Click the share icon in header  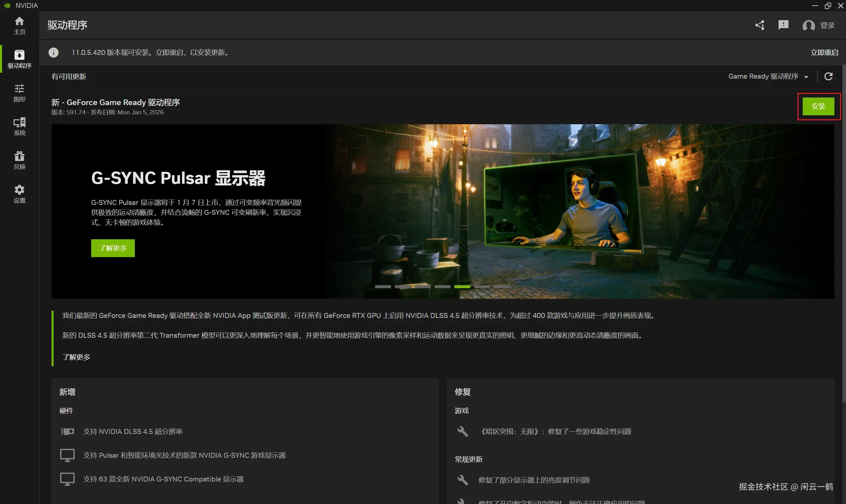(760, 25)
